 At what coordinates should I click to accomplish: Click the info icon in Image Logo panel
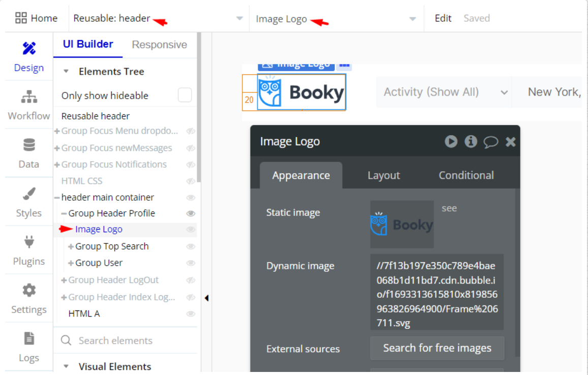click(x=471, y=141)
